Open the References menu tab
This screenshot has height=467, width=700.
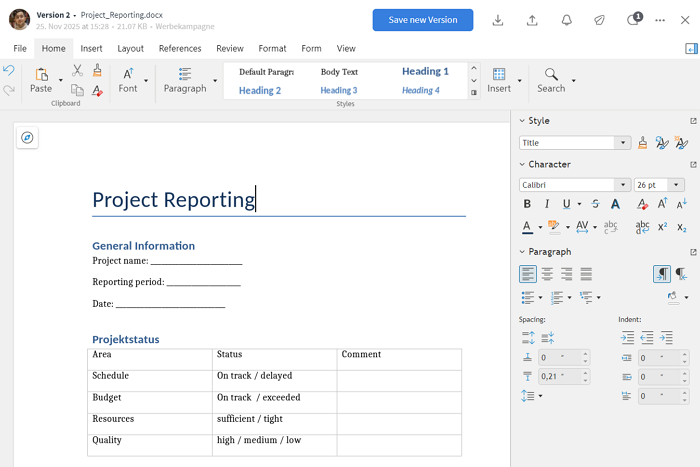(180, 48)
